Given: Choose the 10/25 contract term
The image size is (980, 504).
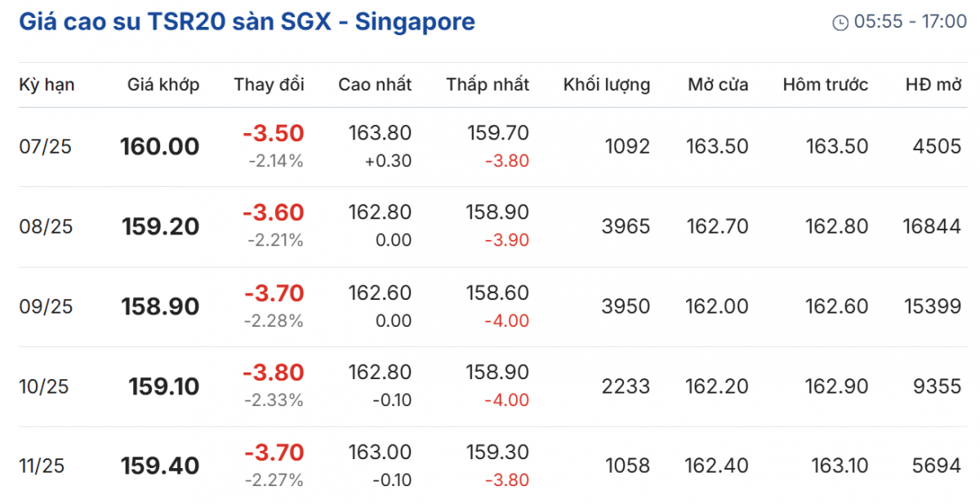Looking at the screenshot, I should tap(46, 386).
